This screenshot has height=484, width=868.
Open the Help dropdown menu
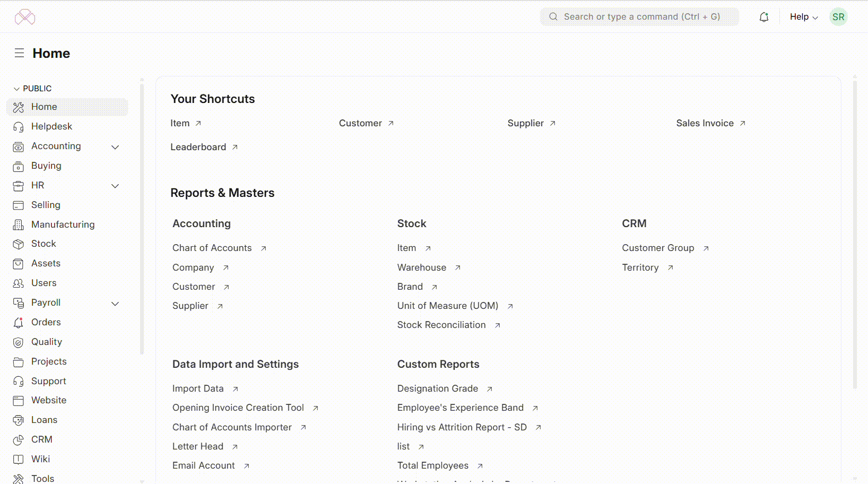click(x=804, y=17)
